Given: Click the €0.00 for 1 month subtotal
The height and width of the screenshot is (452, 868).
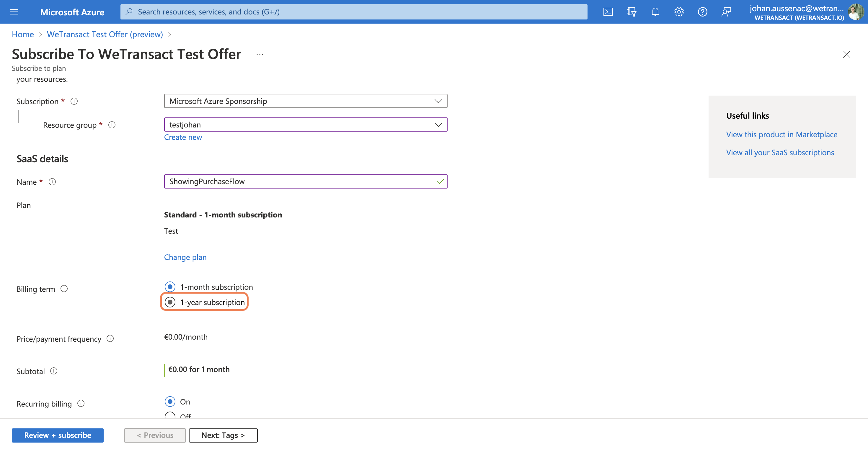Looking at the screenshot, I should (x=199, y=369).
